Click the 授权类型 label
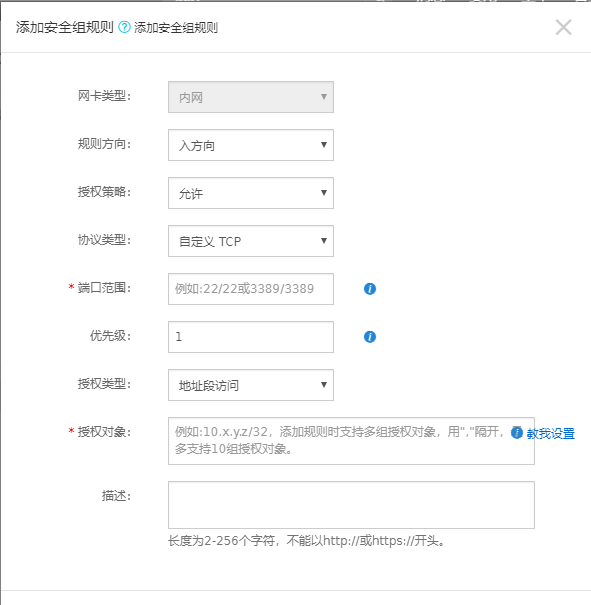The height and width of the screenshot is (605, 591). coord(104,384)
